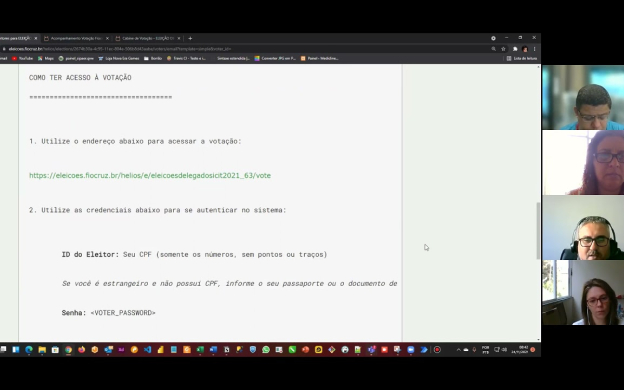Open Microsoft Edge from the taskbar
The height and width of the screenshot is (390, 624).
tap(29, 350)
